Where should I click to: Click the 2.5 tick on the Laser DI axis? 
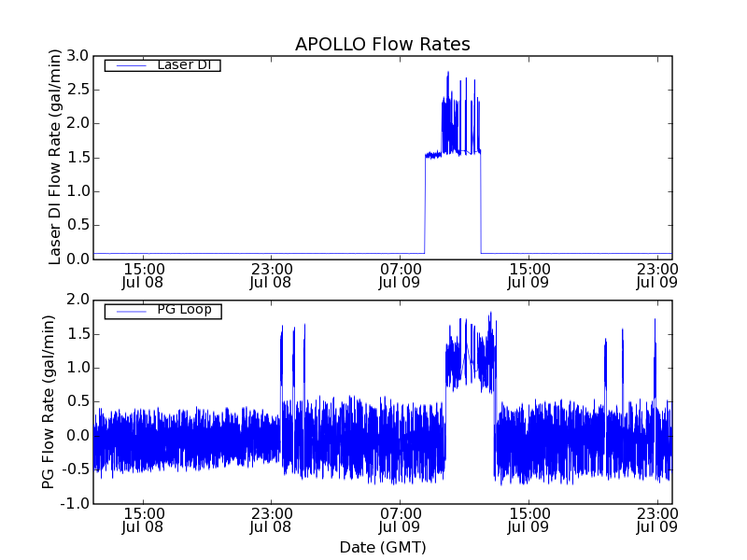click(77, 90)
